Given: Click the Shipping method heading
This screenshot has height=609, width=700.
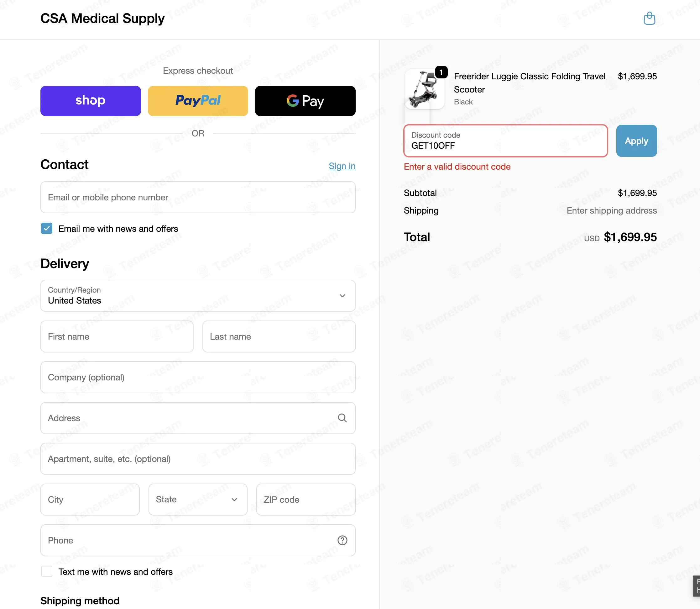Looking at the screenshot, I should 80,601.
